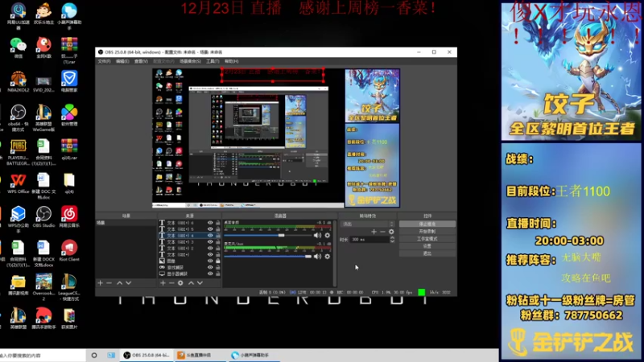The image size is (644, 362).
Task: Hide 文本 (GDI+) 6 source via eye icon
Action: point(210,223)
